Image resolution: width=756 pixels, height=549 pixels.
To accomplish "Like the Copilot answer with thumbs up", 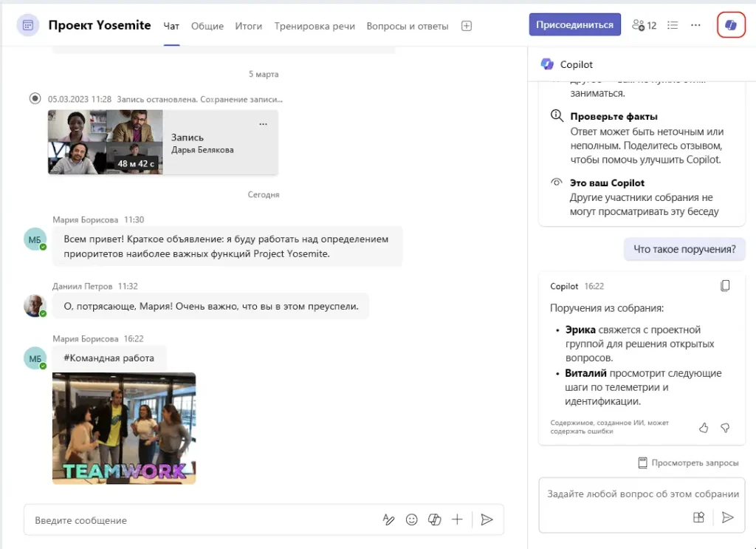I will click(704, 427).
